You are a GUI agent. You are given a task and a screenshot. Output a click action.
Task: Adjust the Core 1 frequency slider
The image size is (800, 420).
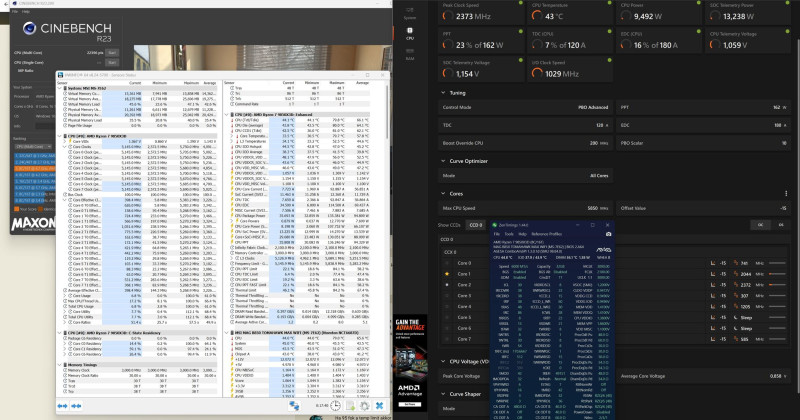click(777, 274)
